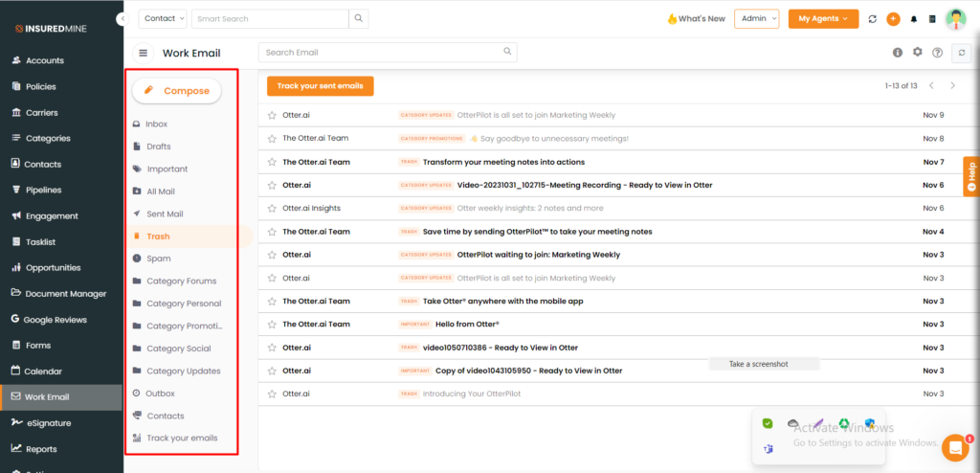
Task: Click Track your sent emails button
Action: pos(320,86)
